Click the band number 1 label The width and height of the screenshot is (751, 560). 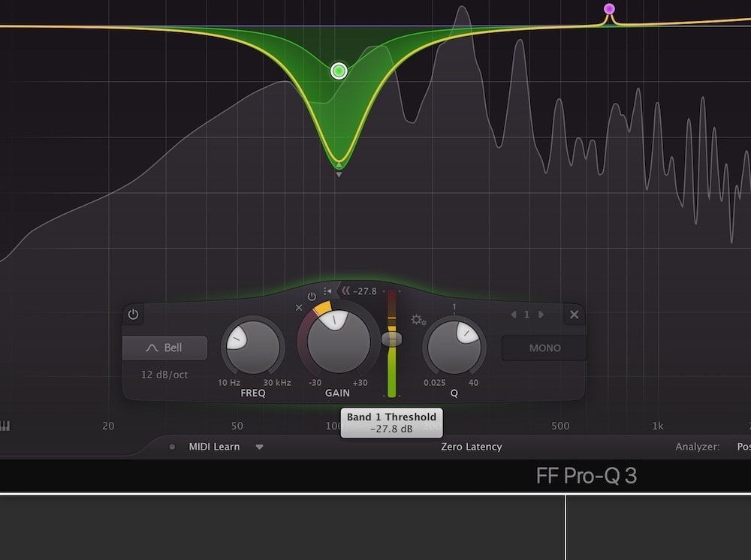click(x=527, y=315)
